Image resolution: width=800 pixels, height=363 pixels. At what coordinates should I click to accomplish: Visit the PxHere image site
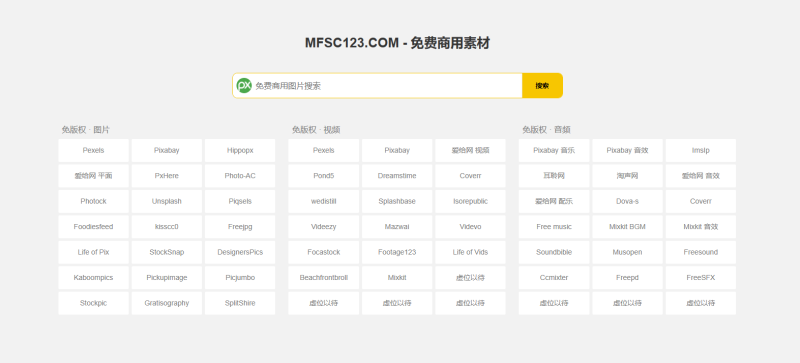[167, 176]
